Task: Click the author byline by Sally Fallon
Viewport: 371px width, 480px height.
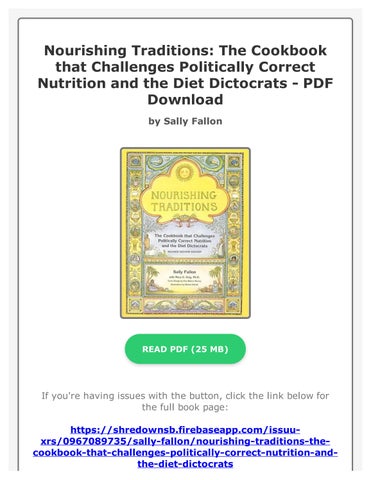Action: pyautogui.click(x=185, y=121)
